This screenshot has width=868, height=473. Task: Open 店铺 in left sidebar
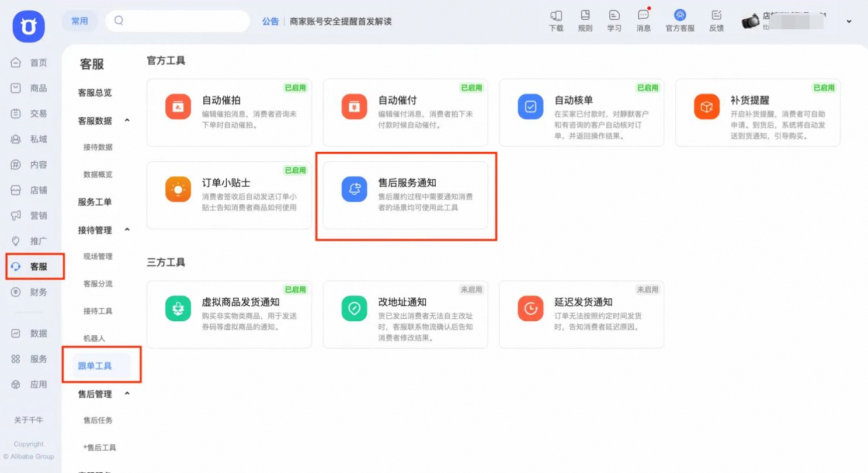pyautogui.click(x=29, y=190)
